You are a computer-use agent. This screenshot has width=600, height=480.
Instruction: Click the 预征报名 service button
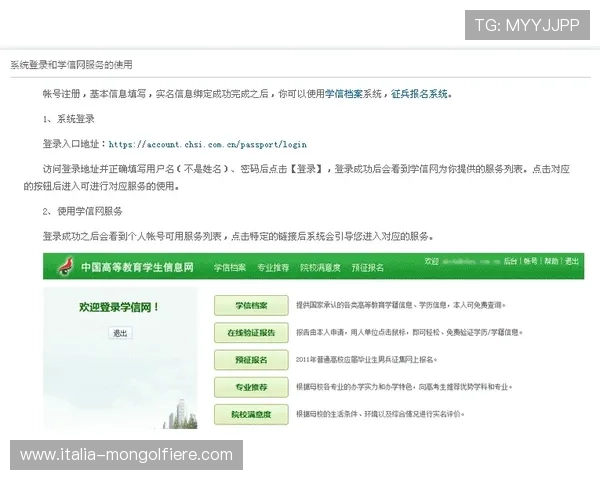[x=251, y=360]
